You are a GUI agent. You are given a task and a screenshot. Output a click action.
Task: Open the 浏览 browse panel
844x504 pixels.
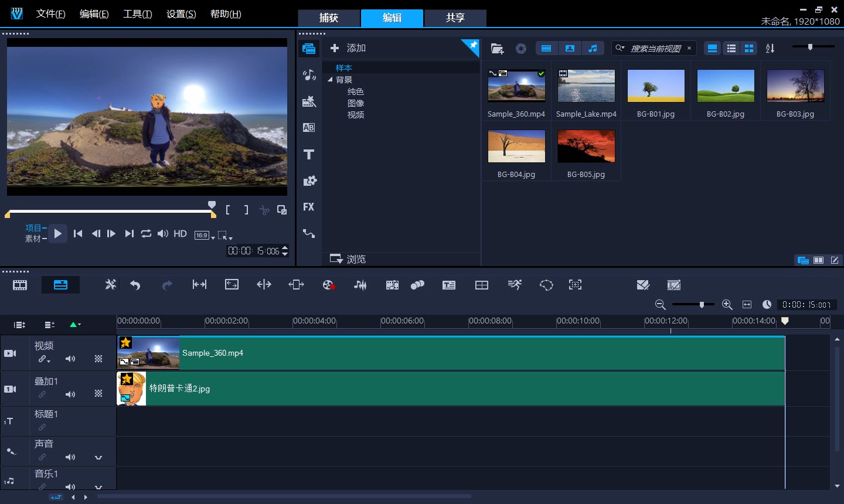348,259
